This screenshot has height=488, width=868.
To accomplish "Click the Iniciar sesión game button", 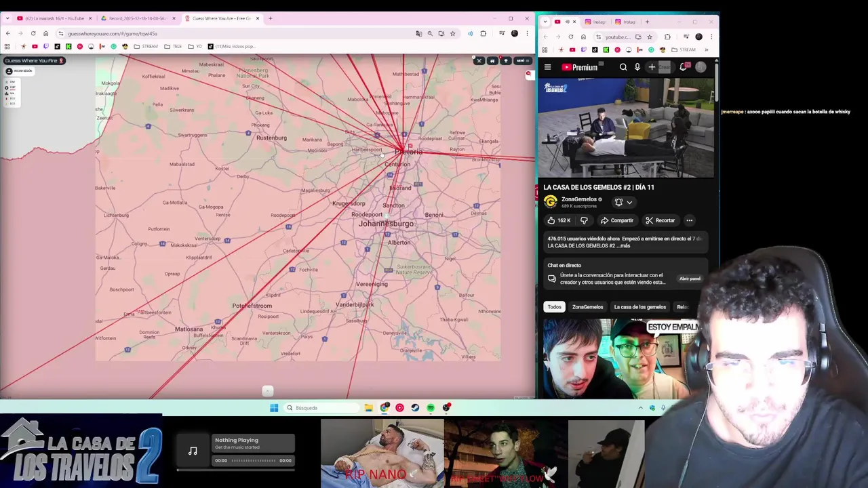I will click(x=20, y=70).
